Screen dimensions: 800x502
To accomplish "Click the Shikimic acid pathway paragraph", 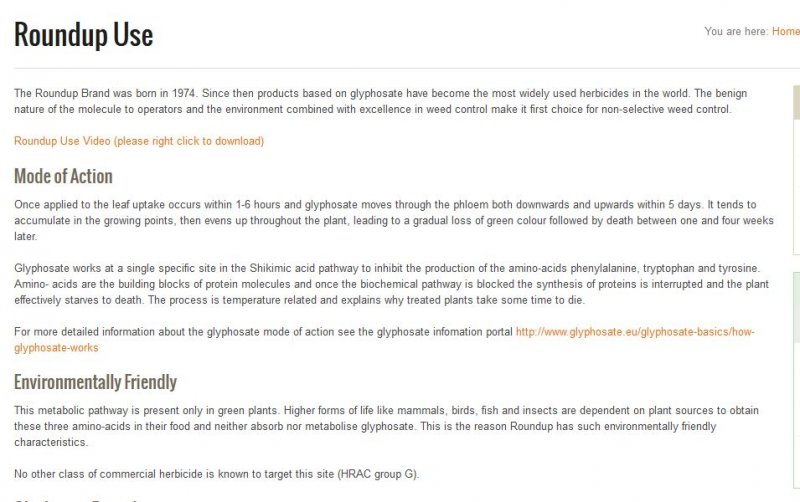I will coord(390,284).
